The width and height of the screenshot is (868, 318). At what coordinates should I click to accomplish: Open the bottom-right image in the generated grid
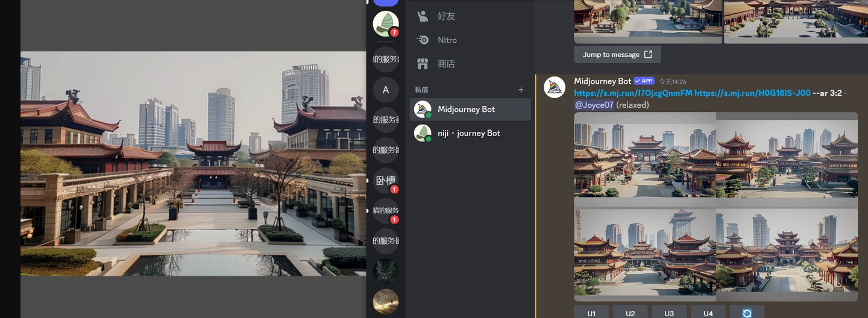(787, 250)
